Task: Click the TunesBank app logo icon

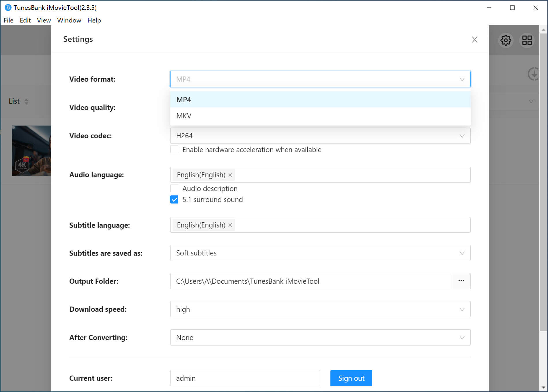Action: coord(8,8)
